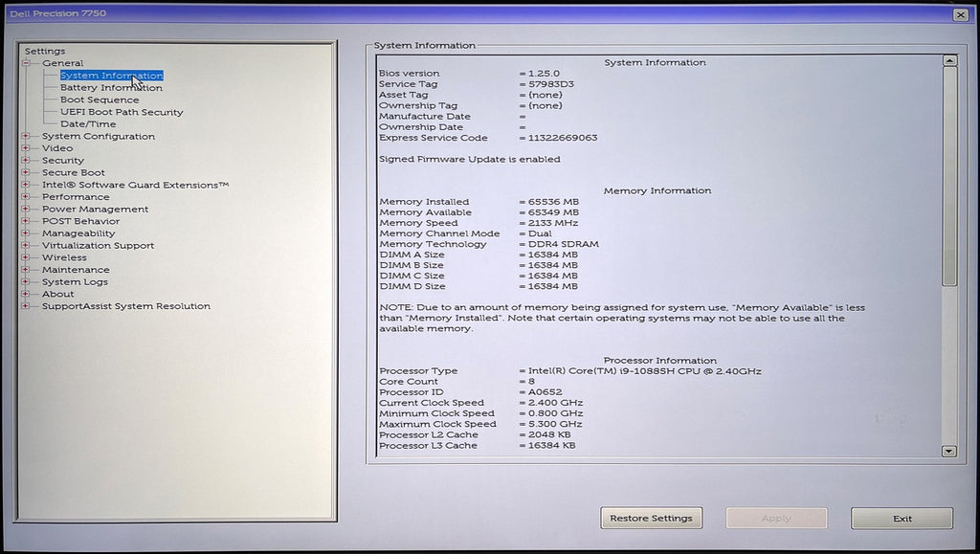Expand the Maintenance node

point(26,270)
